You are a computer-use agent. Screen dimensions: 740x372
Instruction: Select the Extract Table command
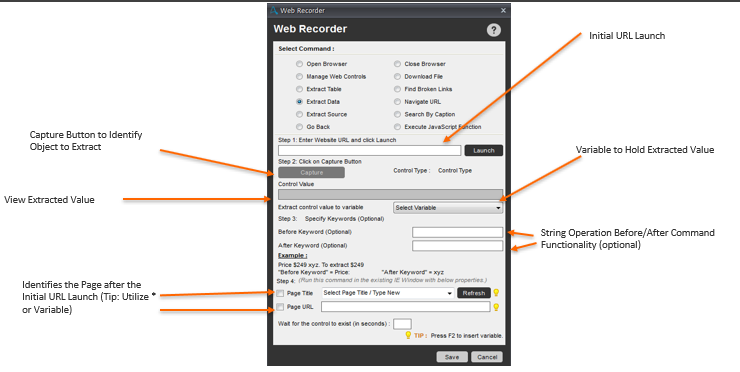point(299,89)
